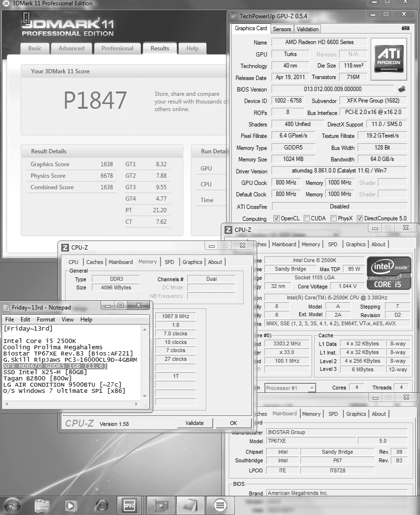
Task: Open the Edit menu in Notepad
Action: (25, 320)
